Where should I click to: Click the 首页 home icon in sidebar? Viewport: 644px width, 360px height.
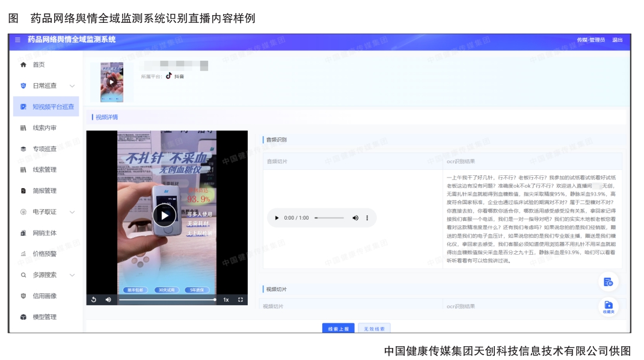(x=23, y=64)
